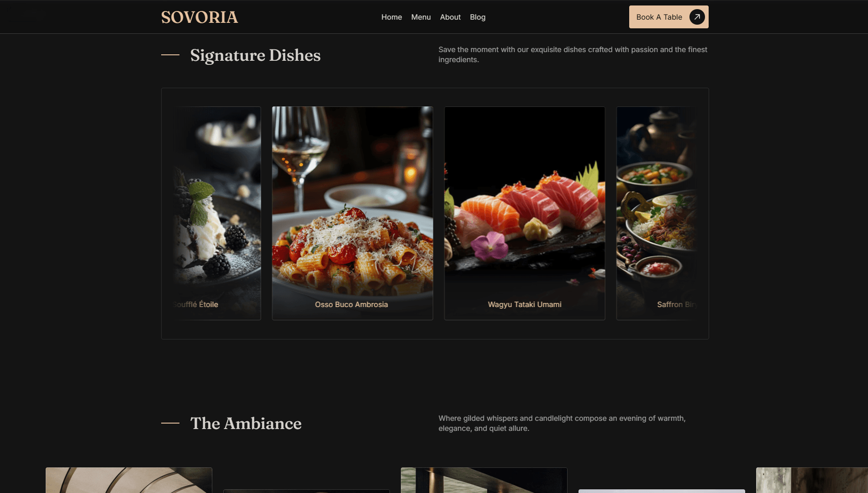This screenshot has height=493, width=868.
Task: Open the Wagyu Tataki Umami dish card
Action: coord(525,213)
